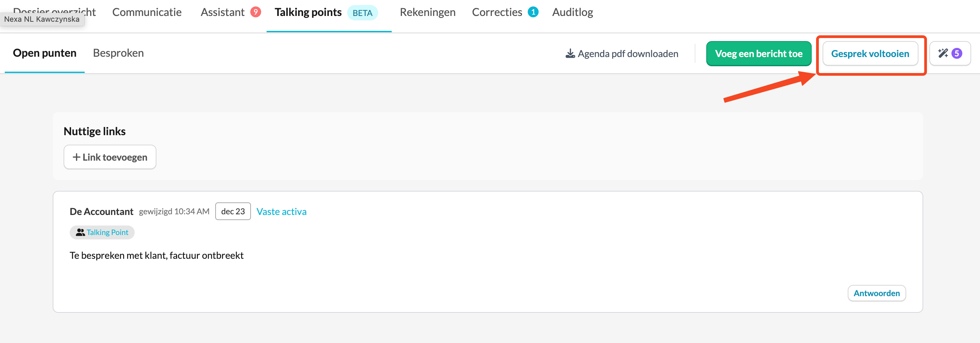The image size is (980, 343).
Task: Go to the Correcties tab
Action: click(x=497, y=12)
